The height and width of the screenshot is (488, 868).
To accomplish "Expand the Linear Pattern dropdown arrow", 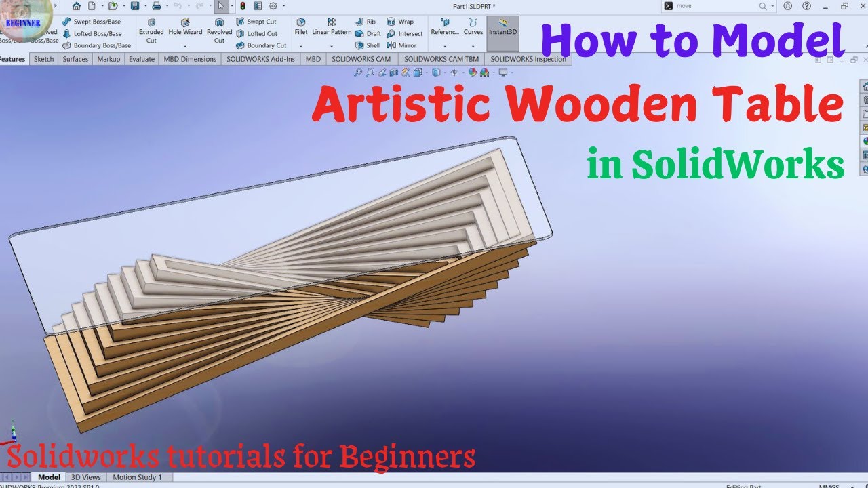I will 332,47.
